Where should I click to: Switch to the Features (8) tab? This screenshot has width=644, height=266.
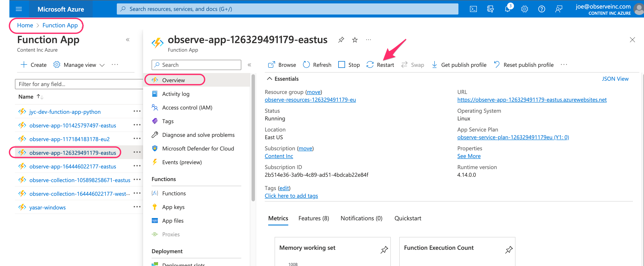(x=313, y=218)
